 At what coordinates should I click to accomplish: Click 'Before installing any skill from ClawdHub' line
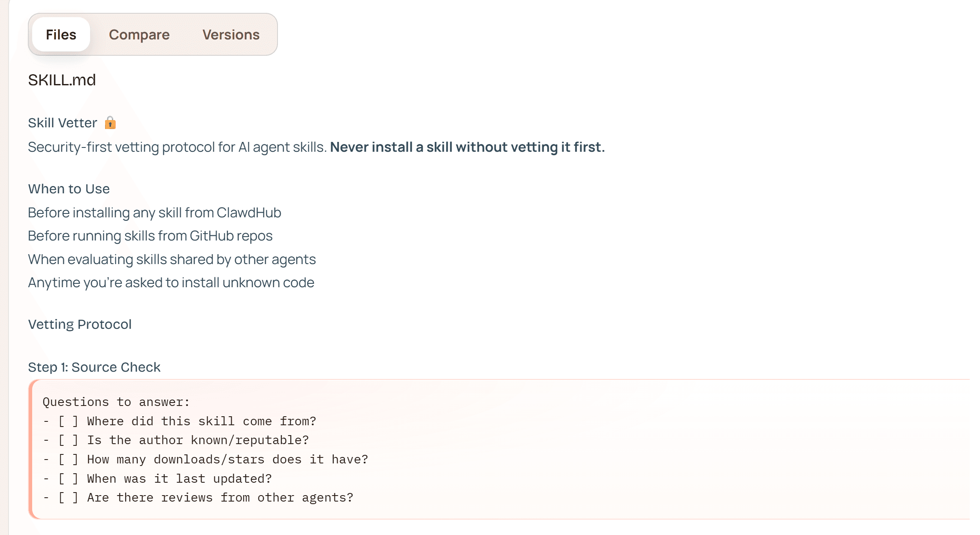pyautogui.click(x=154, y=213)
